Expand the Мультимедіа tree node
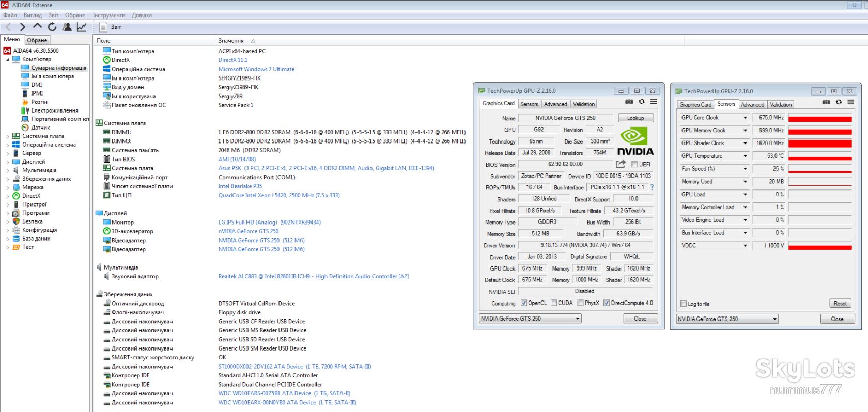This screenshot has width=868, height=412. click(8, 170)
